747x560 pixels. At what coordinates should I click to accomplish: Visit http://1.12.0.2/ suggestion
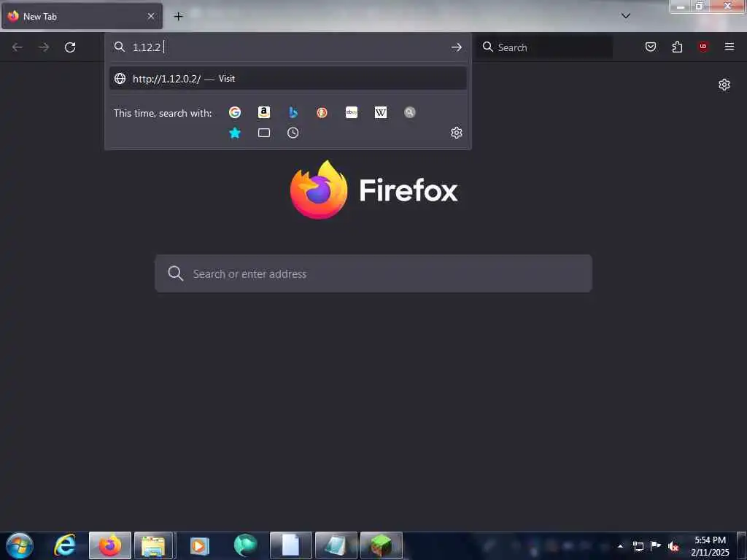(287, 79)
